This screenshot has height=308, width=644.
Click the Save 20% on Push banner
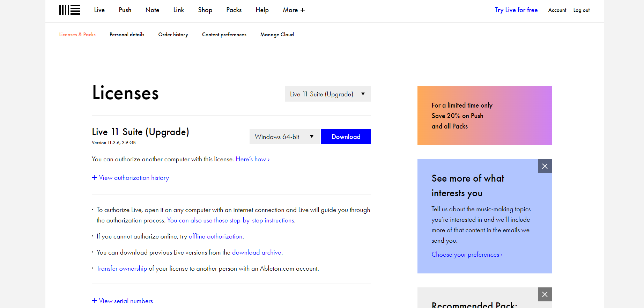tap(484, 116)
